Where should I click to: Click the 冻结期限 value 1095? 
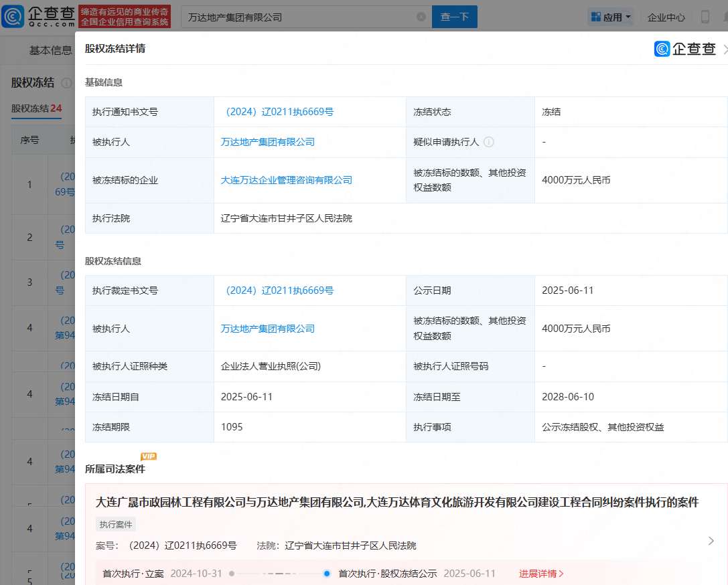point(232,427)
